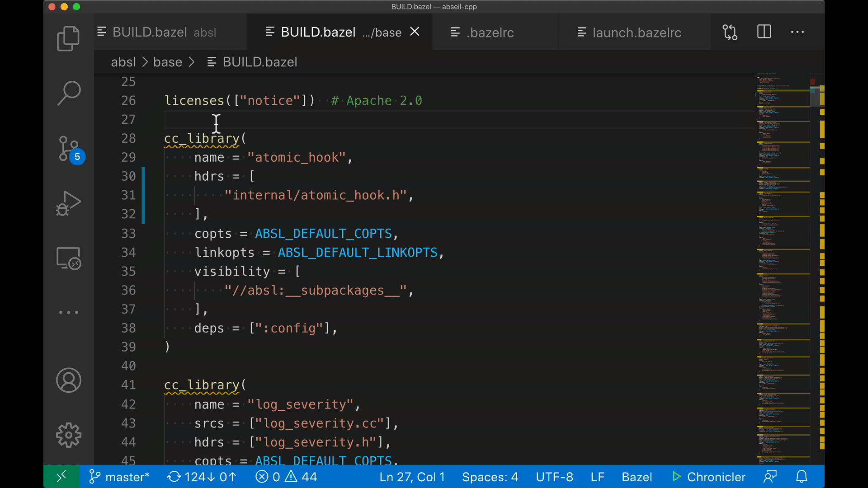Open the Run and Debug panel
The image size is (868, 488).
click(68, 203)
